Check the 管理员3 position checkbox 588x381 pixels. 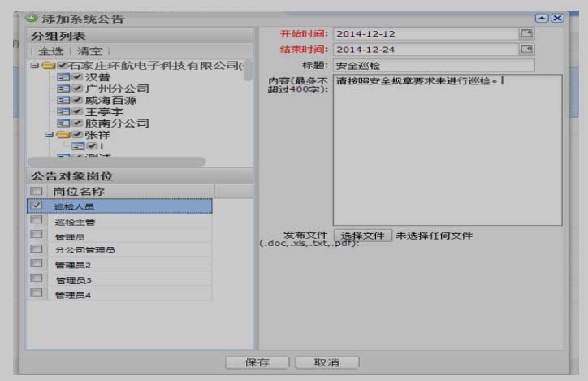(x=37, y=278)
